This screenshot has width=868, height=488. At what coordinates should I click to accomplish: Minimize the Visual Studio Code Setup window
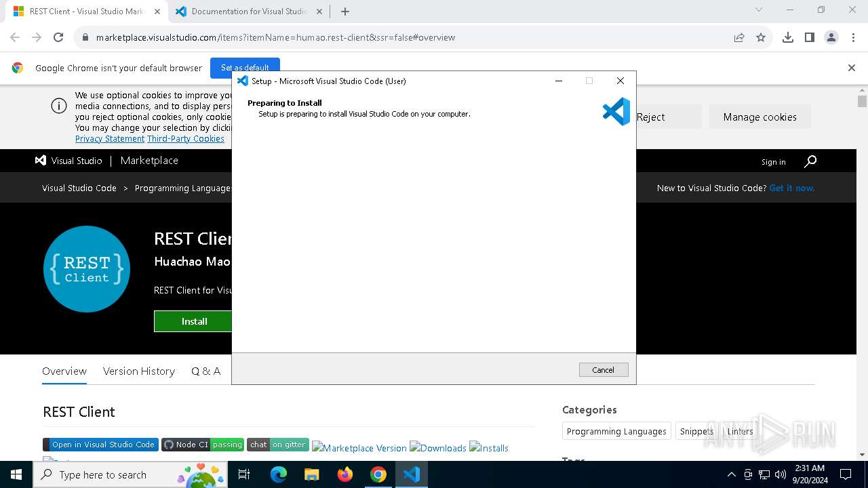click(559, 81)
